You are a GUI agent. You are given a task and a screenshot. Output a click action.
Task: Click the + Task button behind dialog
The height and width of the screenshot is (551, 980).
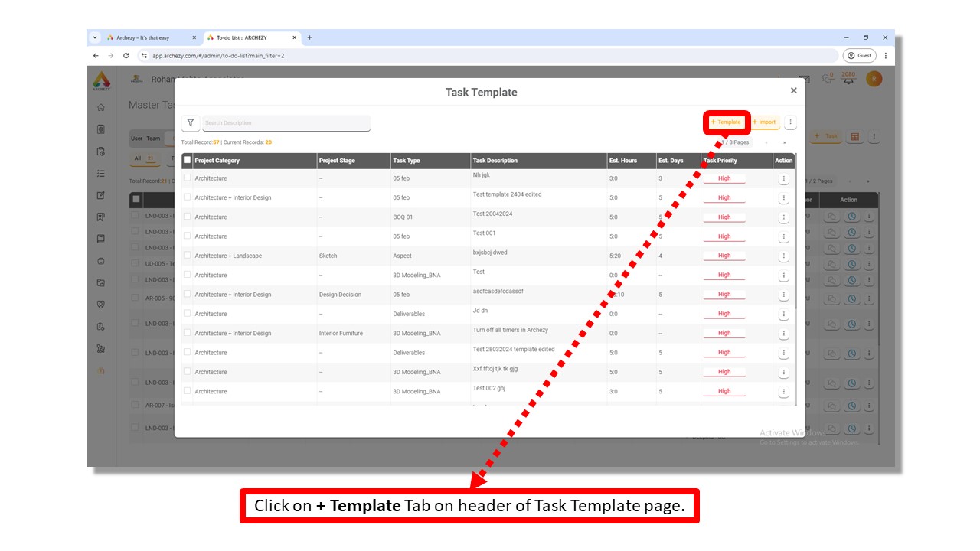pos(826,136)
